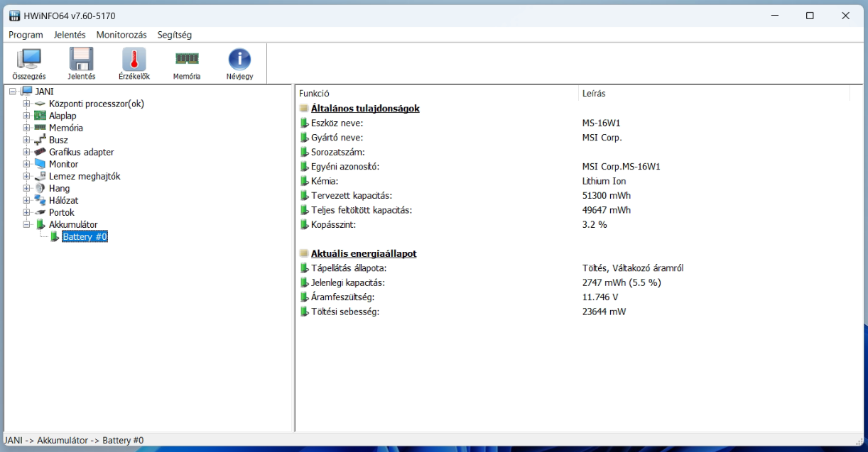Viewport: 868px width, 452px height.
Task: Collapse the Akkumulátor tree node
Action: 26,224
